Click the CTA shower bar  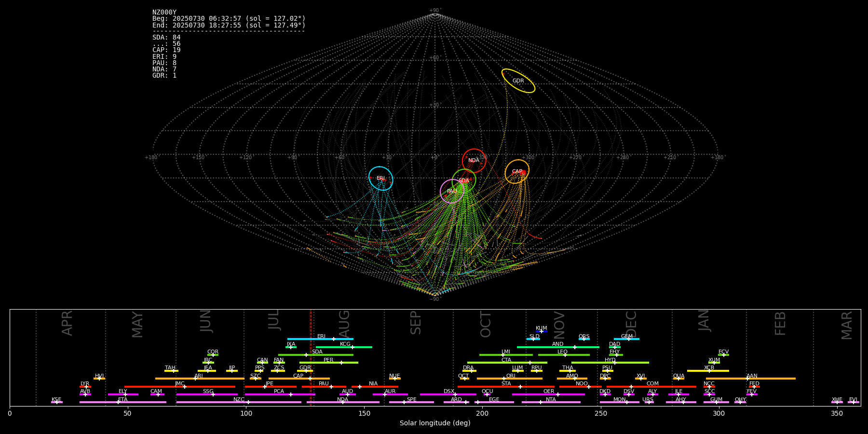pyautogui.click(x=507, y=363)
